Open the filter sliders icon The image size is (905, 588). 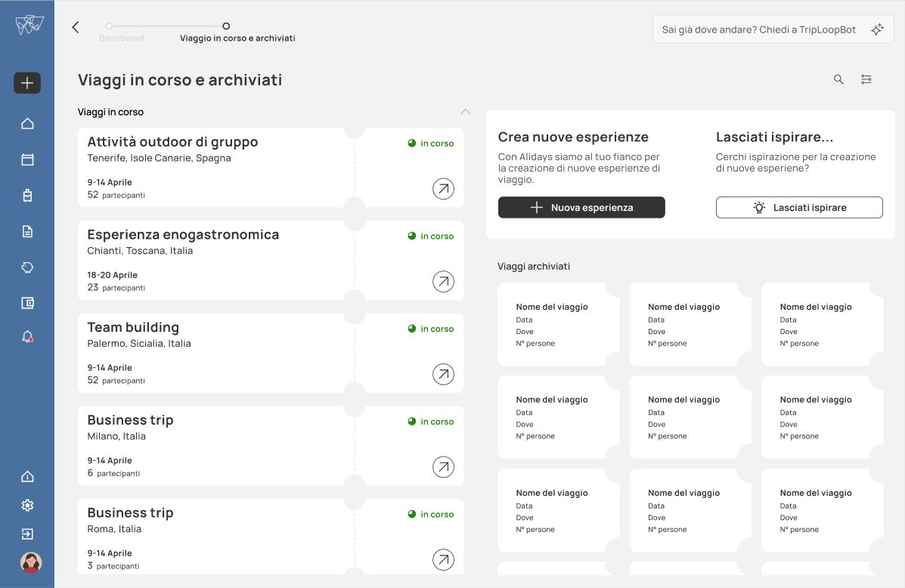point(866,79)
